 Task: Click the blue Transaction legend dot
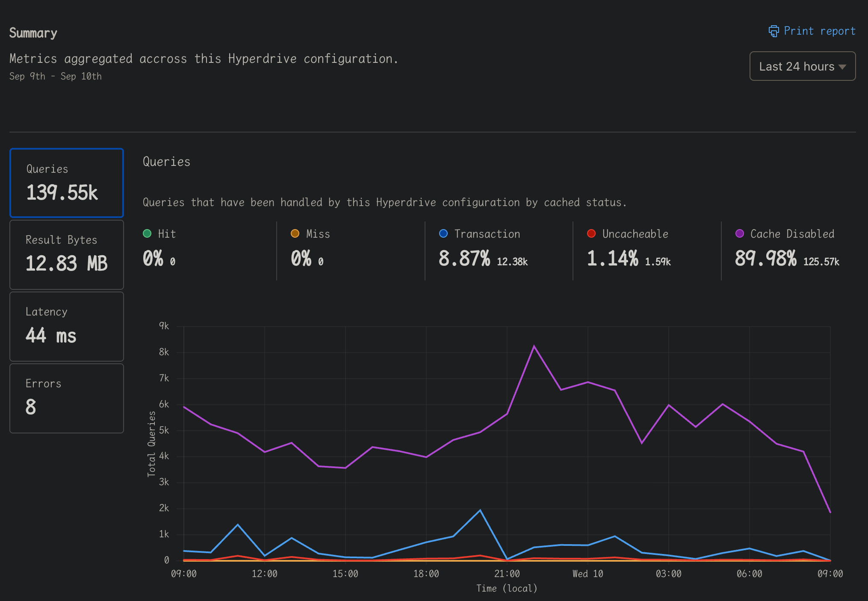click(x=443, y=233)
